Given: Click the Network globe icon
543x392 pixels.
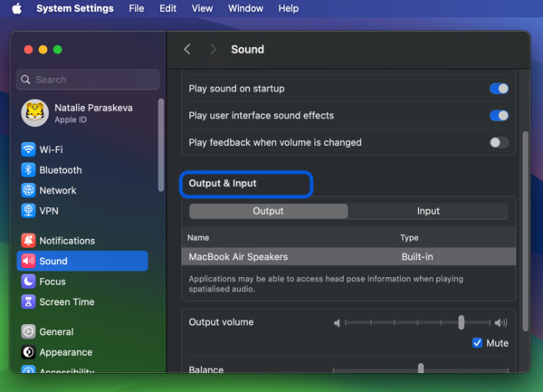Looking at the screenshot, I should pyautogui.click(x=28, y=190).
